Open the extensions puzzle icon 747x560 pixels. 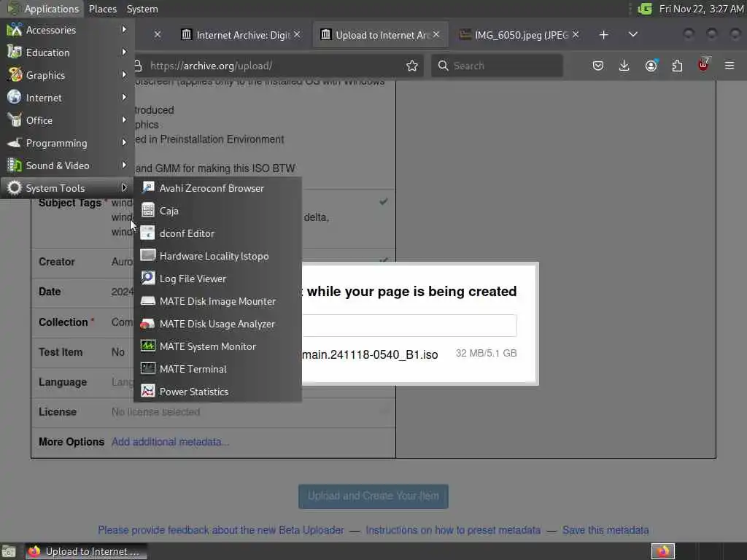coord(677,66)
